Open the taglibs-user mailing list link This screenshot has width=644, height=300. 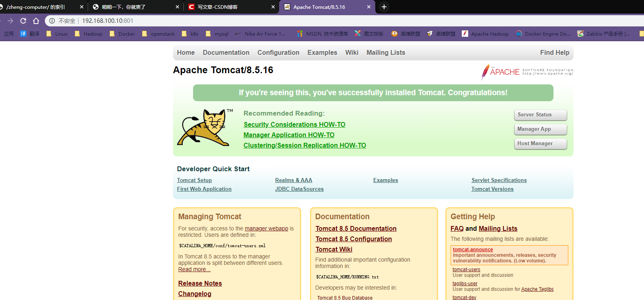tap(465, 284)
